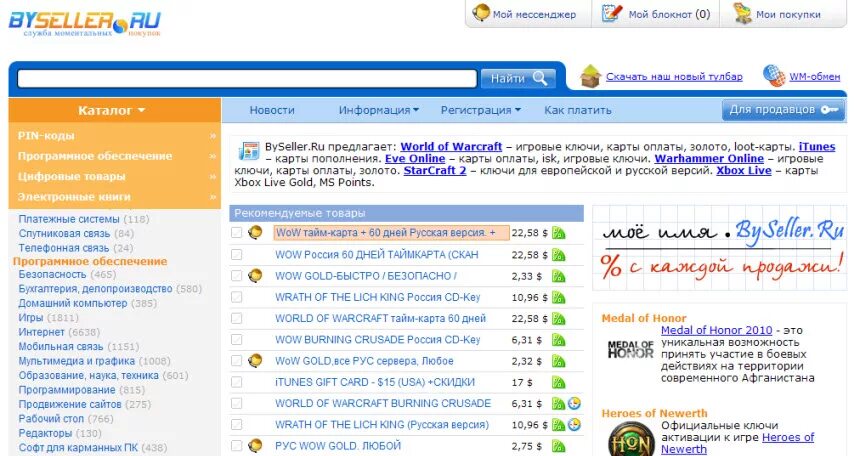Click the Medal of Honor logo thumbnail
Viewport: 855px width, 456px height.
pyautogui.click(x=630, y=350)
